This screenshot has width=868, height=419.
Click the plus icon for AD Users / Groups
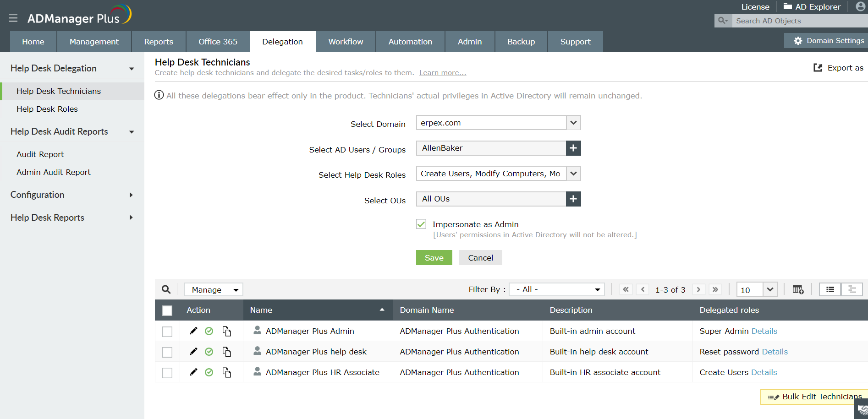coord(573,148)
